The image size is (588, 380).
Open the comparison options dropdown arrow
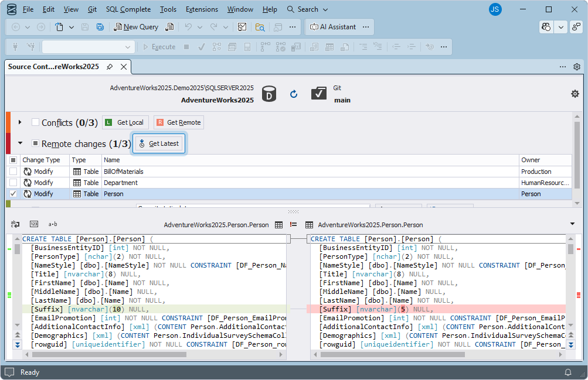pos(572,224)
